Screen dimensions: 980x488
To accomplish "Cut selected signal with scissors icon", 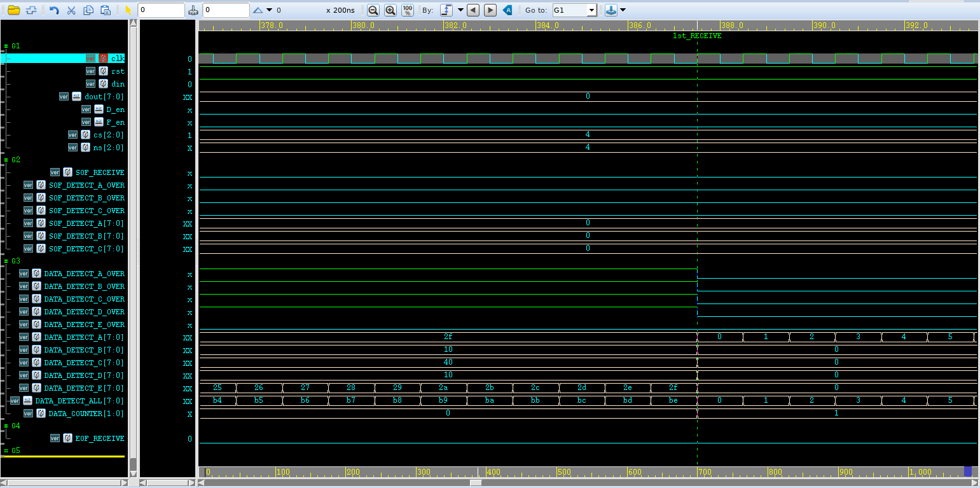I will (71, 10).
